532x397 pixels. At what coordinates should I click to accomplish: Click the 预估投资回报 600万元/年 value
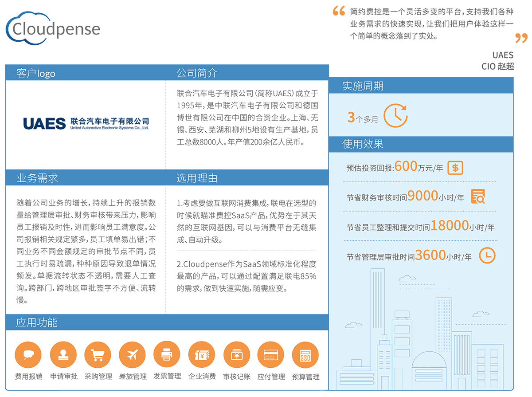[x=395, y=167]
